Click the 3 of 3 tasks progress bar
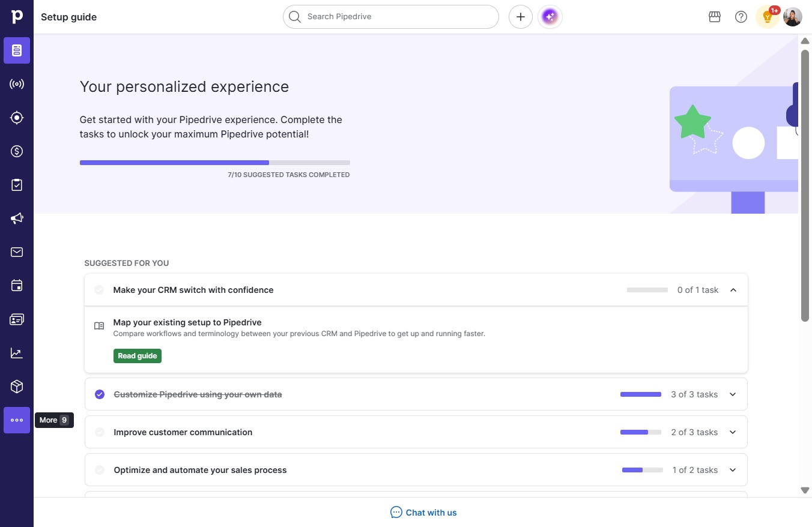The height and width of the screenshot is (527, 812). pos(641,394)
